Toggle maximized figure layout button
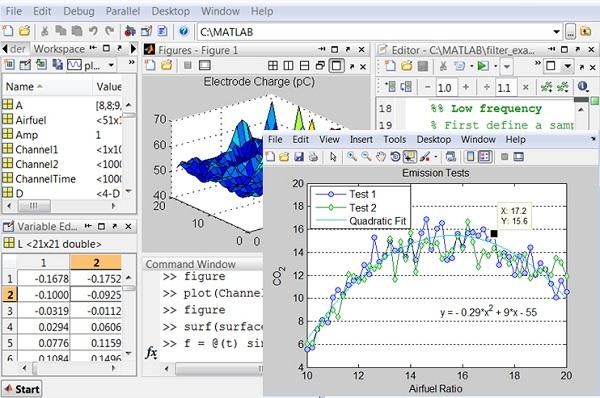Image resolution: width=600 pixels, height=398 pixels. [336, 66]
